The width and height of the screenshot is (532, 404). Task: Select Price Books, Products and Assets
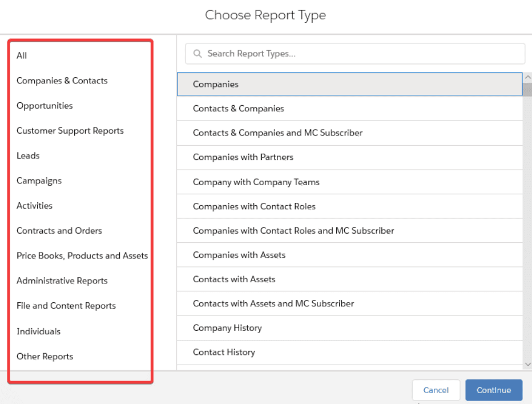[82, 256]
